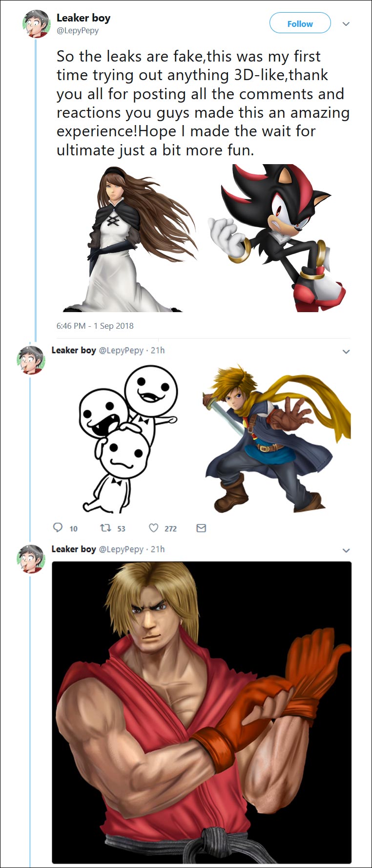
Task: Open the direct message share icon
Action: click(x=200, y=528)
